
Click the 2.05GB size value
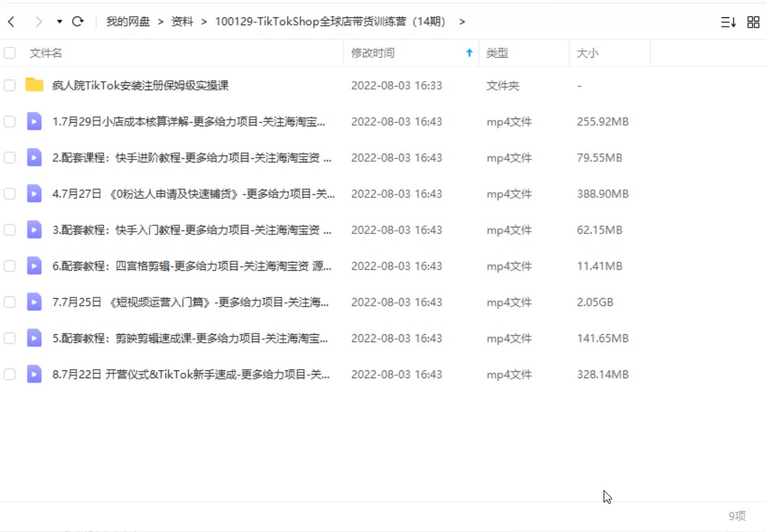pyautogui.click(x=594, y=302)
